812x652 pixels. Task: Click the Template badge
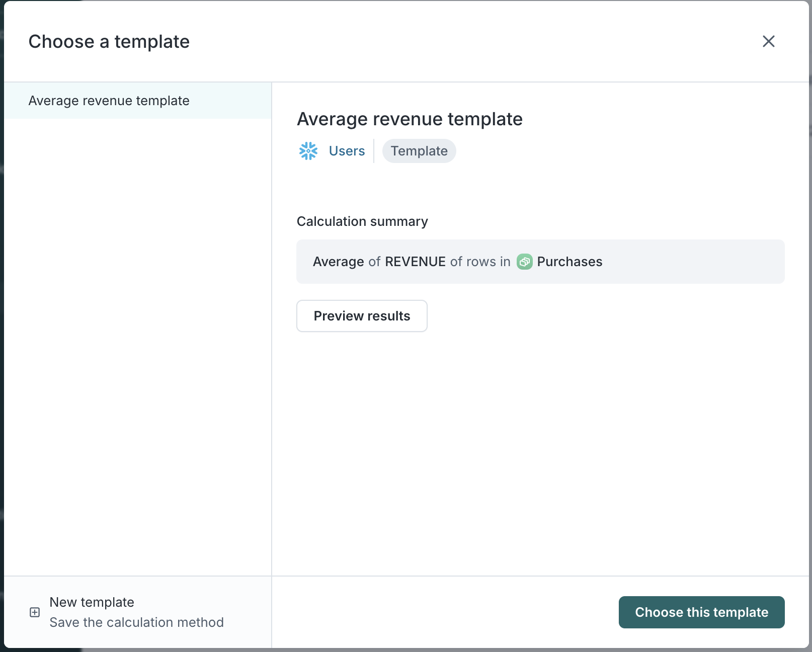click(419, 151)
